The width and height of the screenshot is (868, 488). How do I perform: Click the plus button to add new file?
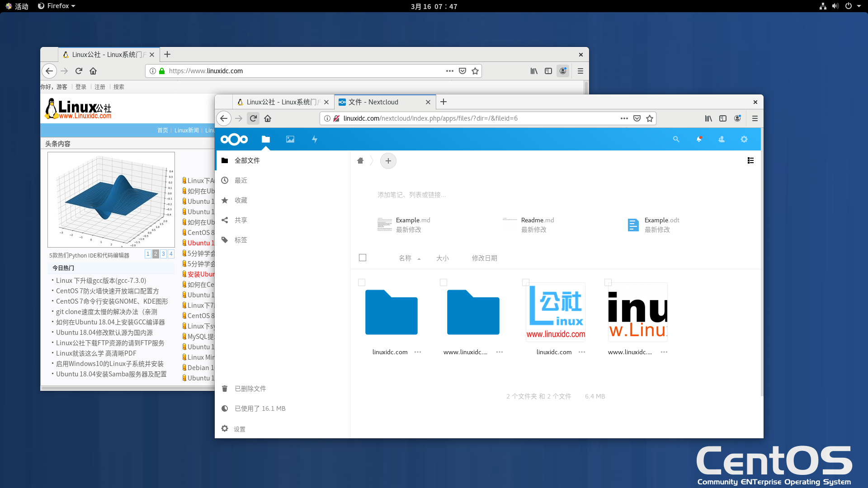point(388,160)
